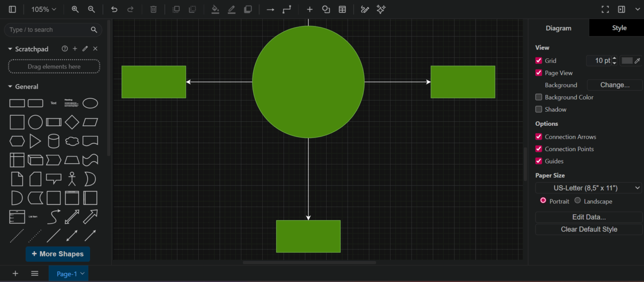Click the grid color swatch
This screenshot has width=644, height=282.
627,61
